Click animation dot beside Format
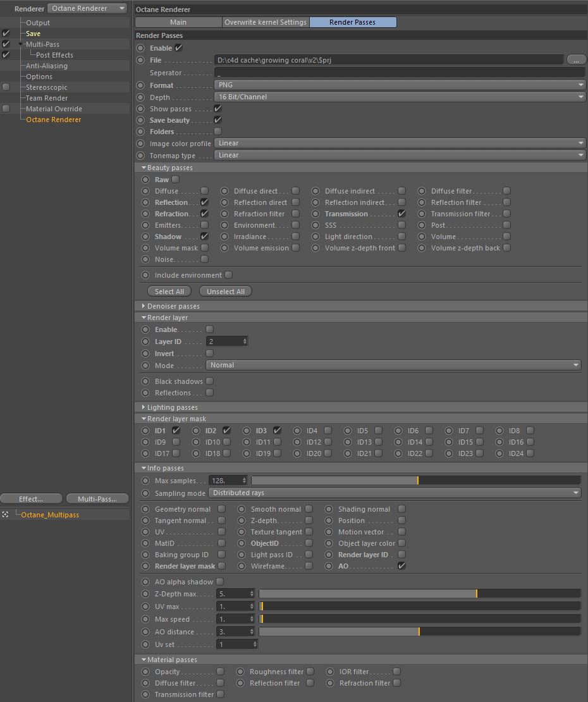Screen dimensions: 588x702 [x=140, y=85]
